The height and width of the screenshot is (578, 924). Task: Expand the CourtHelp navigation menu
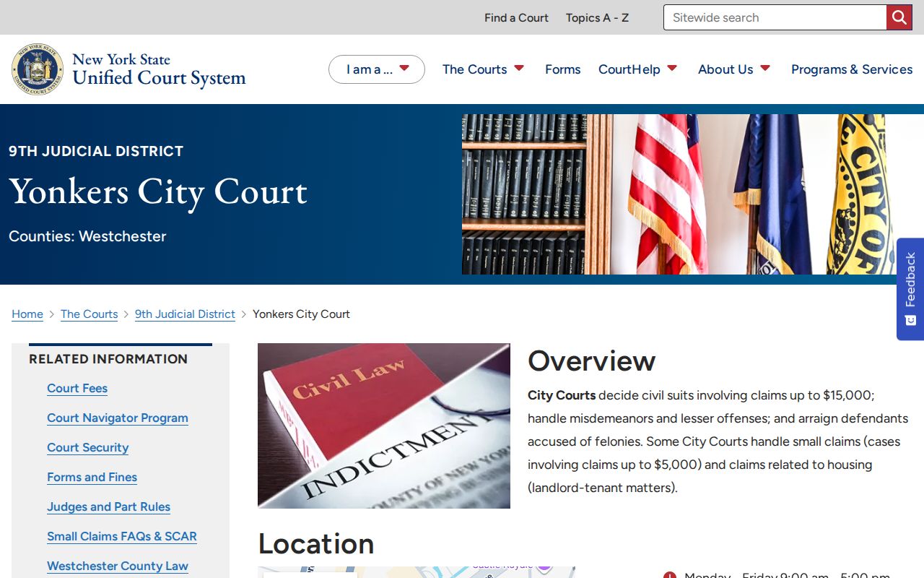click(637, 69)
